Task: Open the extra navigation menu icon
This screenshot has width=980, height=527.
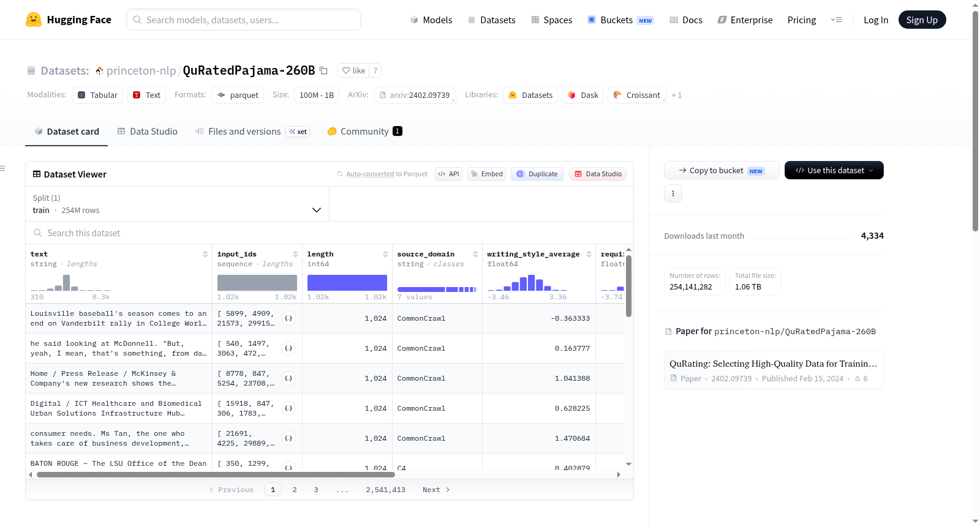Action: (x=836, y=20)
